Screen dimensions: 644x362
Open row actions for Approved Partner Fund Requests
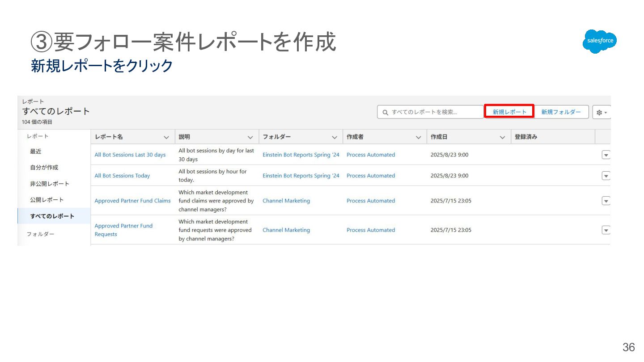[606, 230]
